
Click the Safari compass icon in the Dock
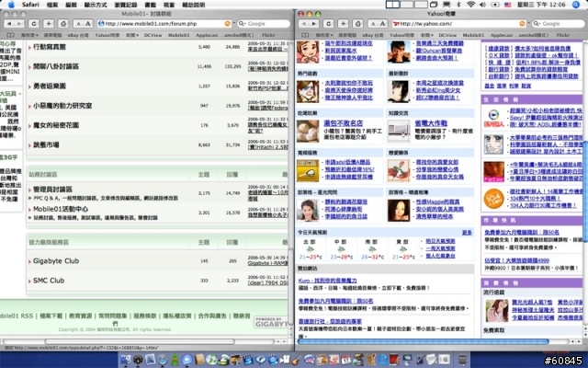163,360
